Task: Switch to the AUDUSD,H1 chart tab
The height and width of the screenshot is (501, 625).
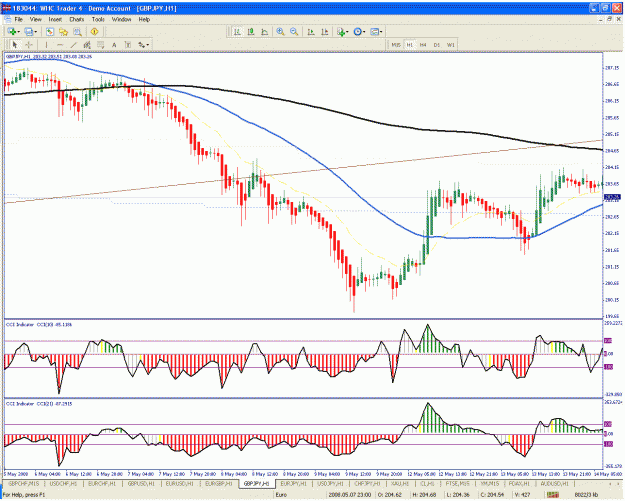Action: point(554,483)
